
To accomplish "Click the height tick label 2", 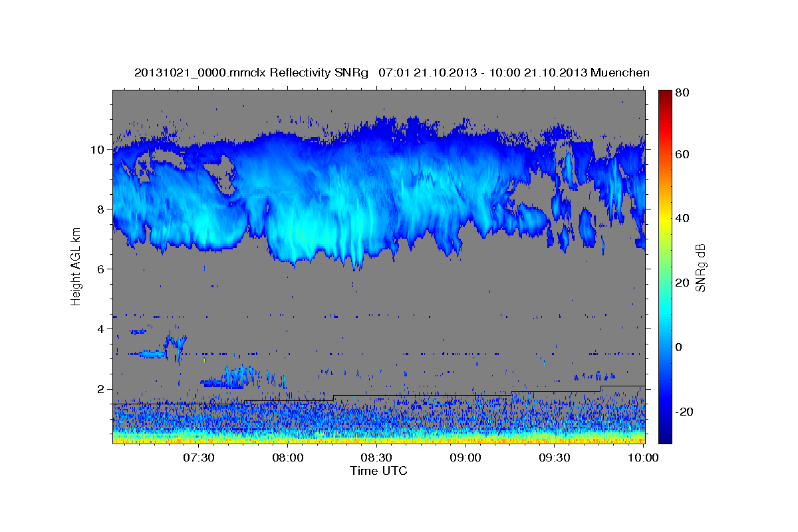I will pyautogui.click(x=102, y=389).
